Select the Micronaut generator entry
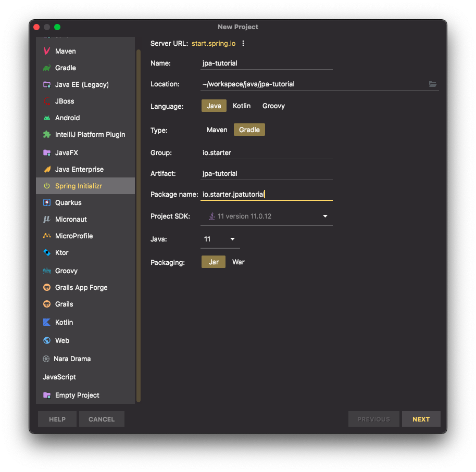The height and width of the screenshot is (472, 476). 85,219
